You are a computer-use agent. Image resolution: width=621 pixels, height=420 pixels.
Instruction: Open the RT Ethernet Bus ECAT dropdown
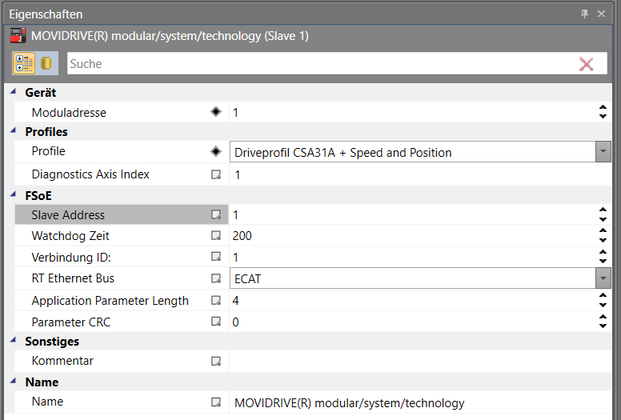tap(603, 279)
